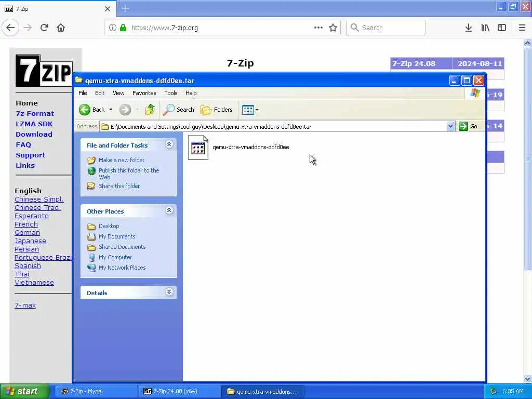This screenshot has height=399, width=532.
Task: Open page actions three-dot menu
Action: (x=318, y=28)
